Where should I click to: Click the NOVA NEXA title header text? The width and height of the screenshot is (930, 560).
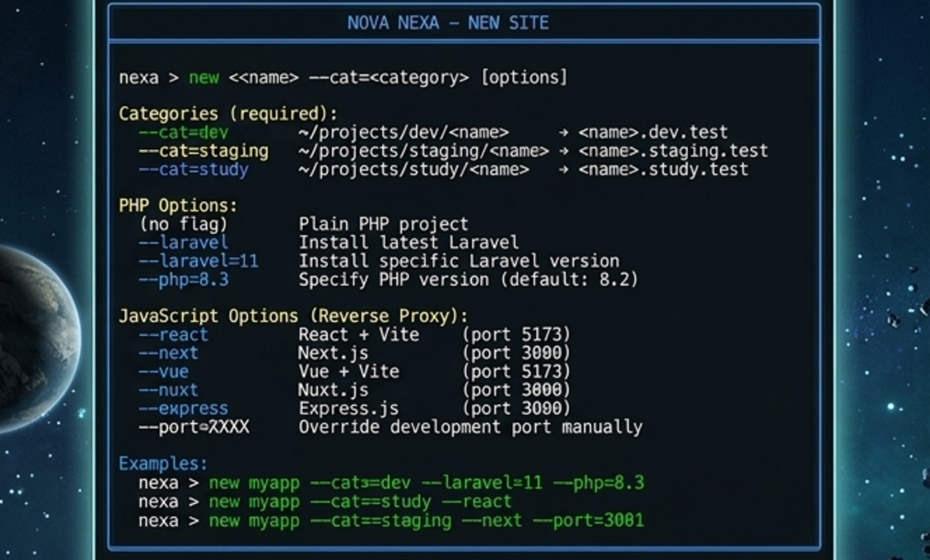448,23
